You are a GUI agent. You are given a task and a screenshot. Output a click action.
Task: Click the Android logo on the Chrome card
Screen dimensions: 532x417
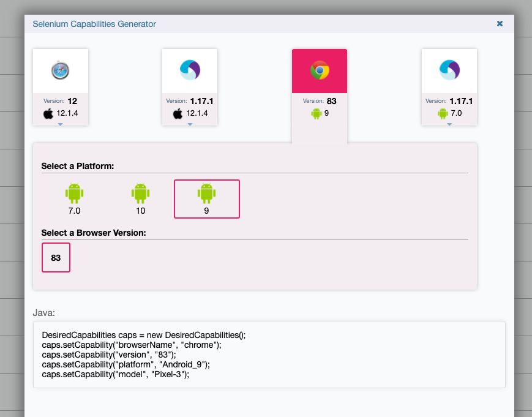click(317, 113)
